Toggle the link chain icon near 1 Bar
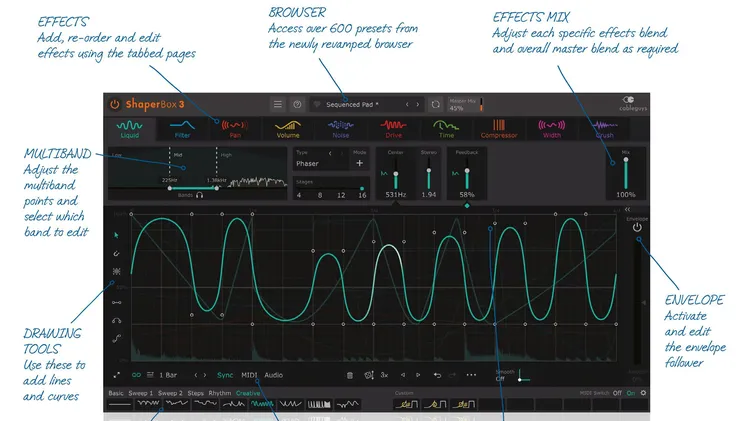 [x=136, y=375]
